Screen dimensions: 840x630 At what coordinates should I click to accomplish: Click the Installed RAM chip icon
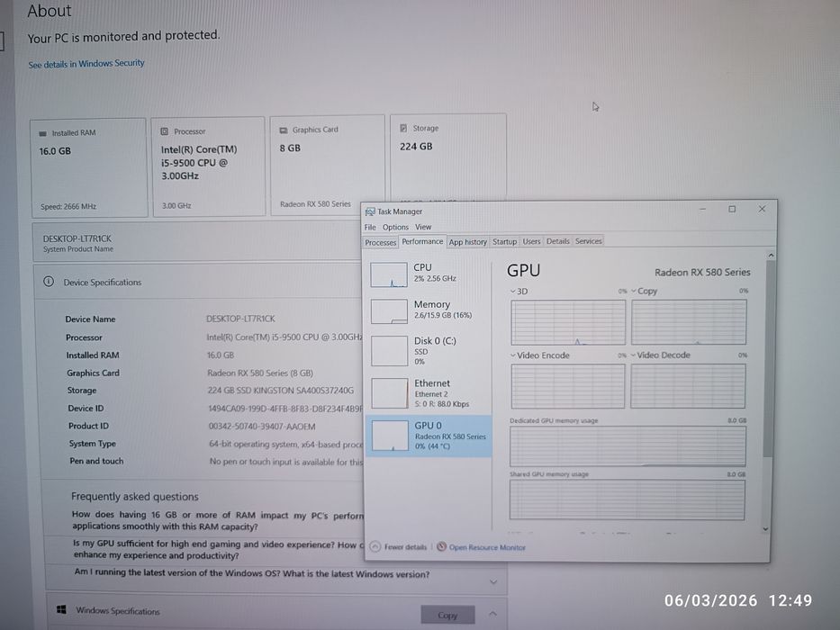43,133
